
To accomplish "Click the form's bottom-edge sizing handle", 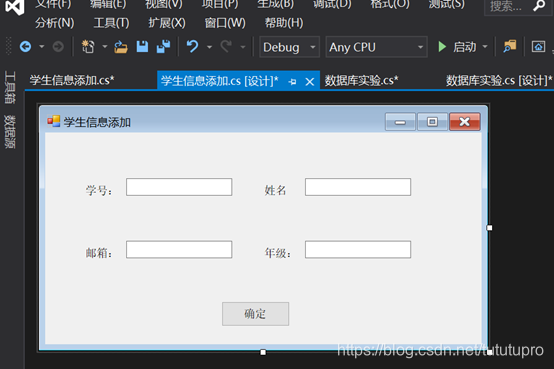I will [x=263, y=352].
